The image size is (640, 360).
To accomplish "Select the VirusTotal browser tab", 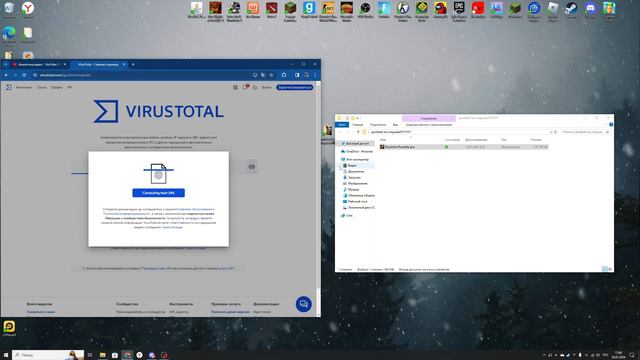I will click(98, 64).
